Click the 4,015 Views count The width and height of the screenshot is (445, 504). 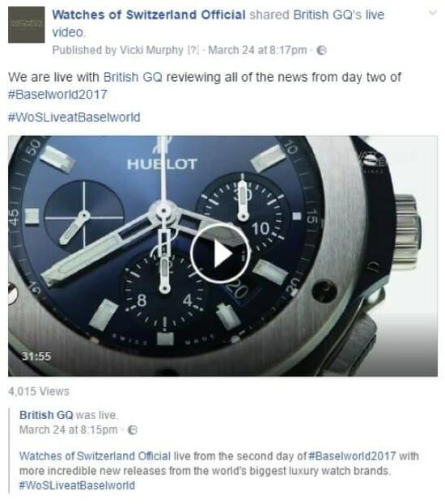[39, 392]
